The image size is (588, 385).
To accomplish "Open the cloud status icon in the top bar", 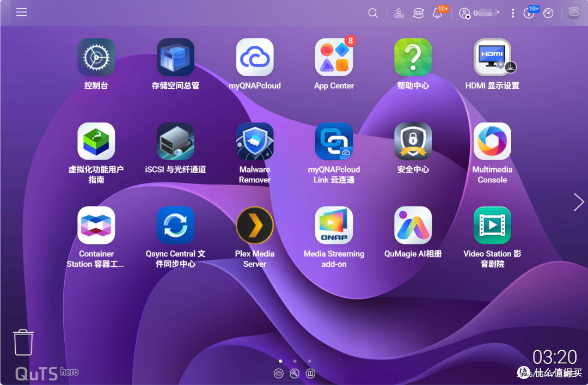I will [574, 13].
